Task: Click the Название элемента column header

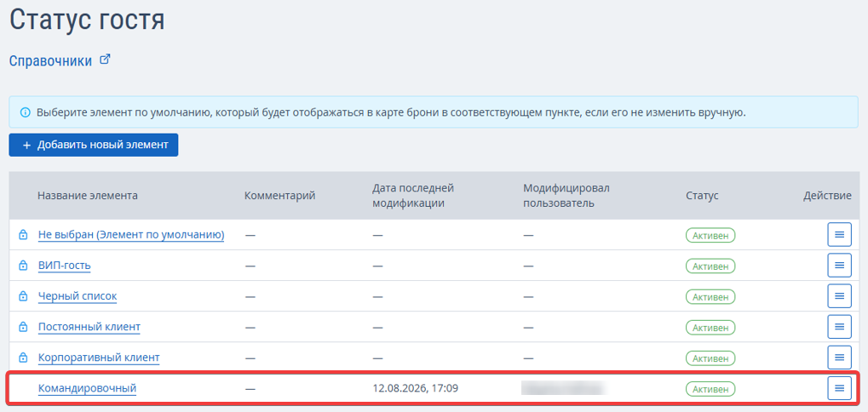Action: [x=88, y=195]
